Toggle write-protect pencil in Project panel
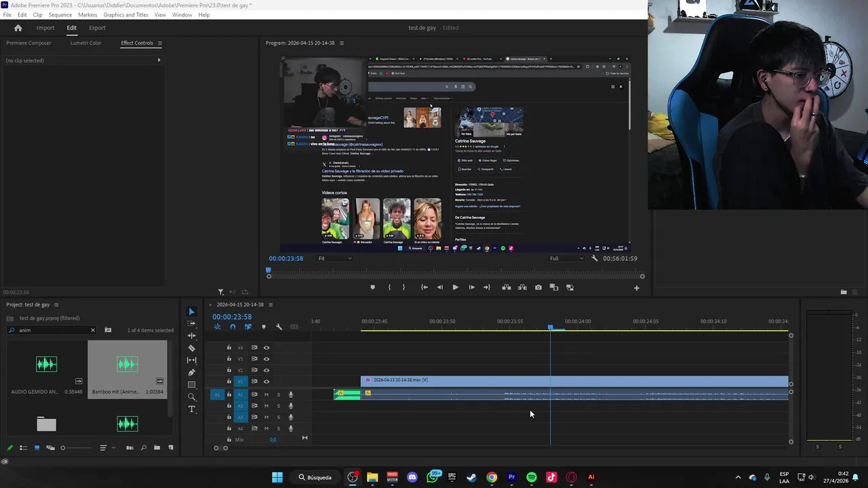Screen dimensions: 868x488 coord(9,447)
